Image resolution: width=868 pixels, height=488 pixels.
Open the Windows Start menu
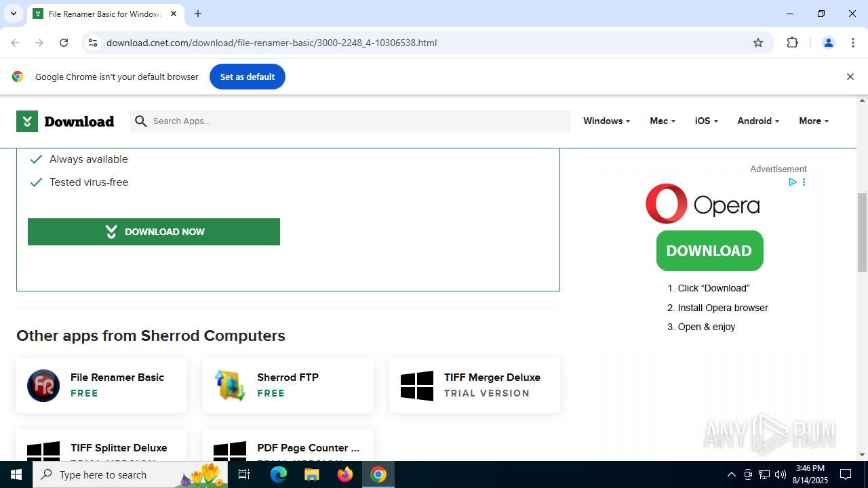(16, 474)
